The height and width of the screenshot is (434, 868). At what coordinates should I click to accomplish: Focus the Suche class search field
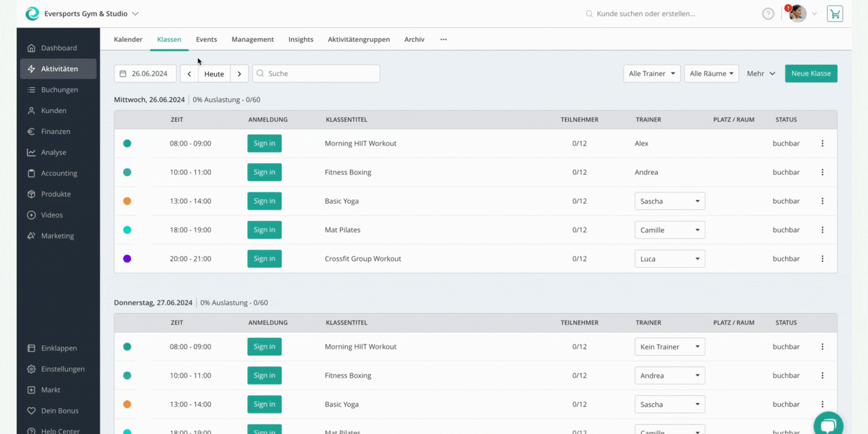[x=316, y=73]
